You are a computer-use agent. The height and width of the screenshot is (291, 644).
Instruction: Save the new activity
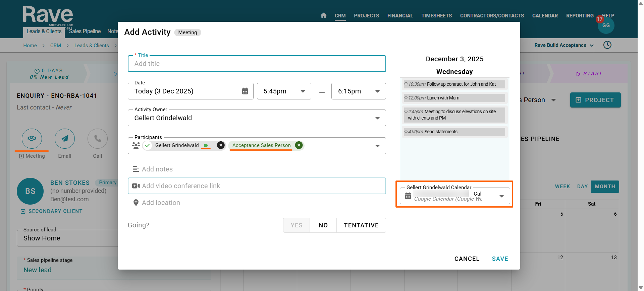(500, 259)
